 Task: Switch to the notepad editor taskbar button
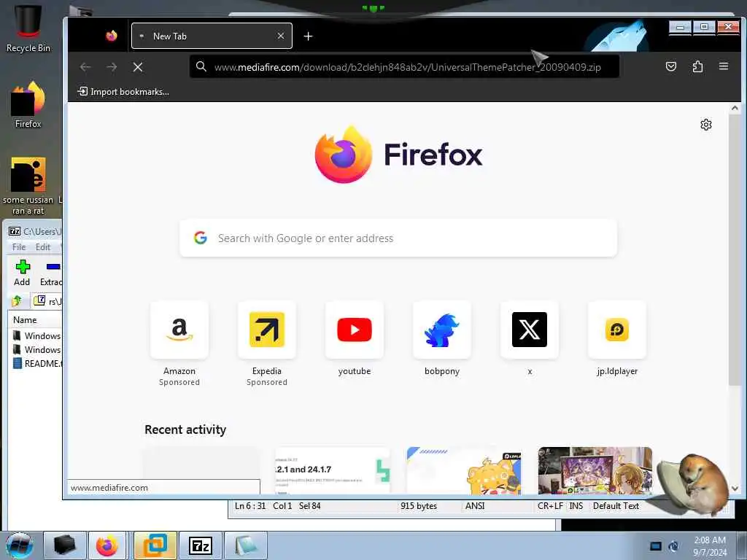[245, 545]
